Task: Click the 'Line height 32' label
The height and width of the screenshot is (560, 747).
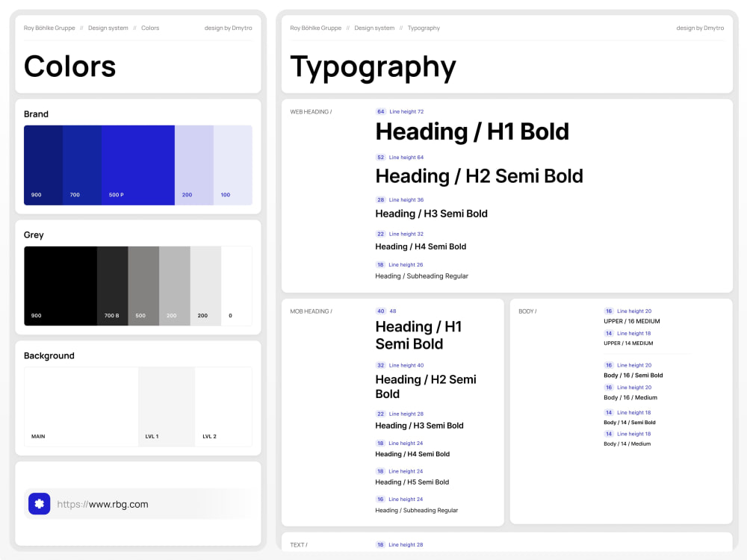Action: coord(406,234)
